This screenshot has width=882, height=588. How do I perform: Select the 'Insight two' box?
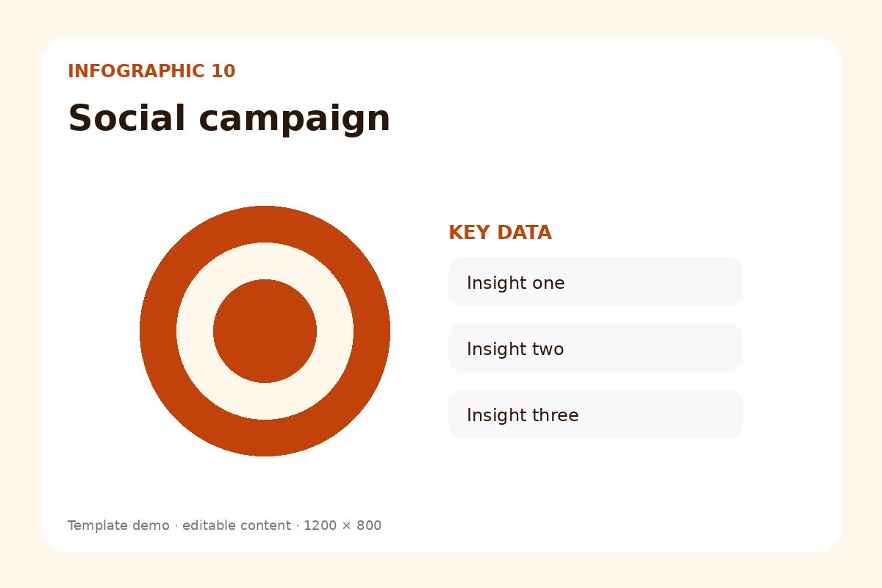595,348
